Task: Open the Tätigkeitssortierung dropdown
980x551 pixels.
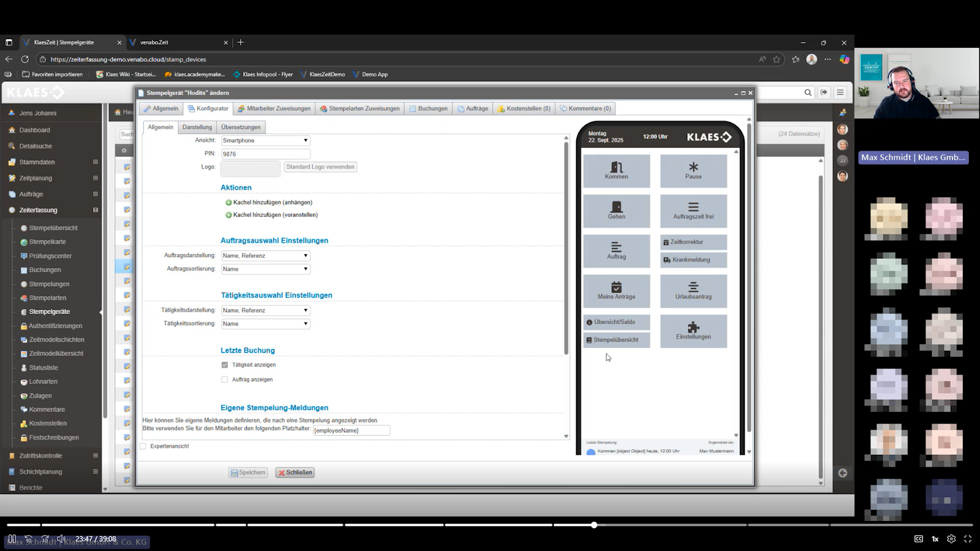Action: point(265,324)
